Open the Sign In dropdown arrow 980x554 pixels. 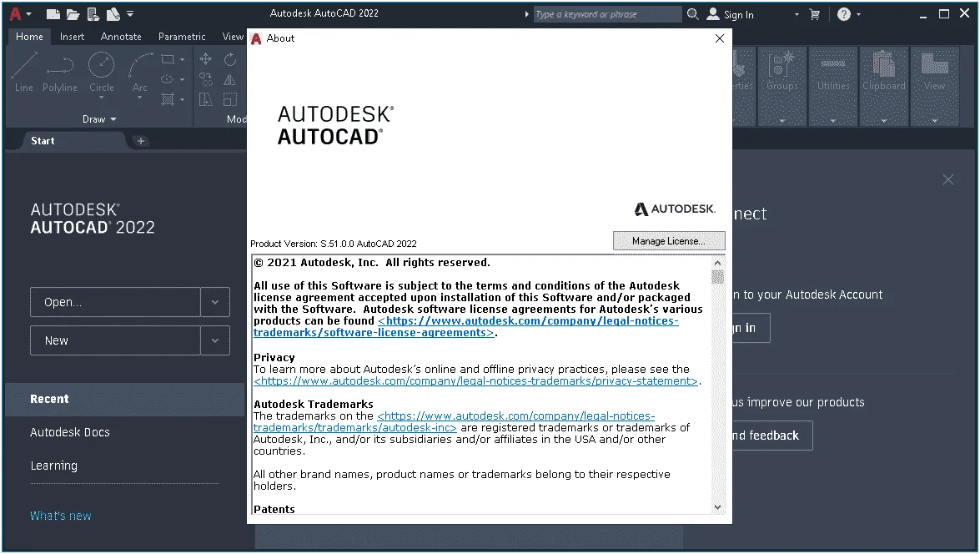tap(797, 14)
